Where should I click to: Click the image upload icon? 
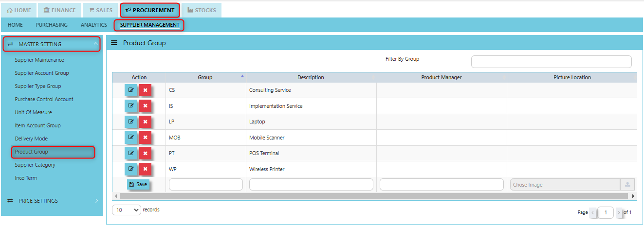pyautogui.click(x=627, y=185)
